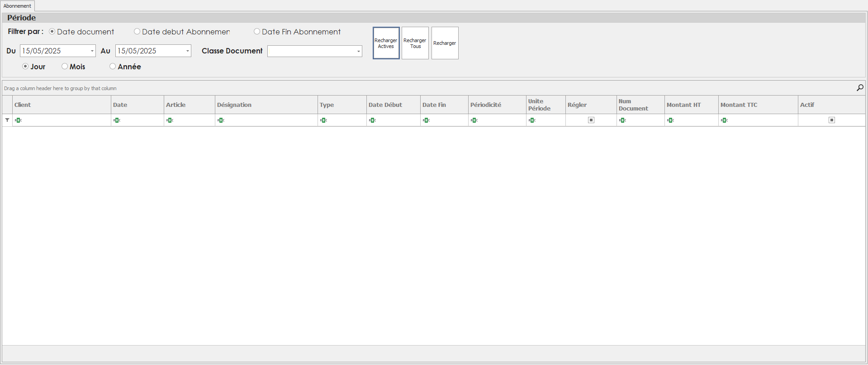Switch to the Abonnement tab

17,6
